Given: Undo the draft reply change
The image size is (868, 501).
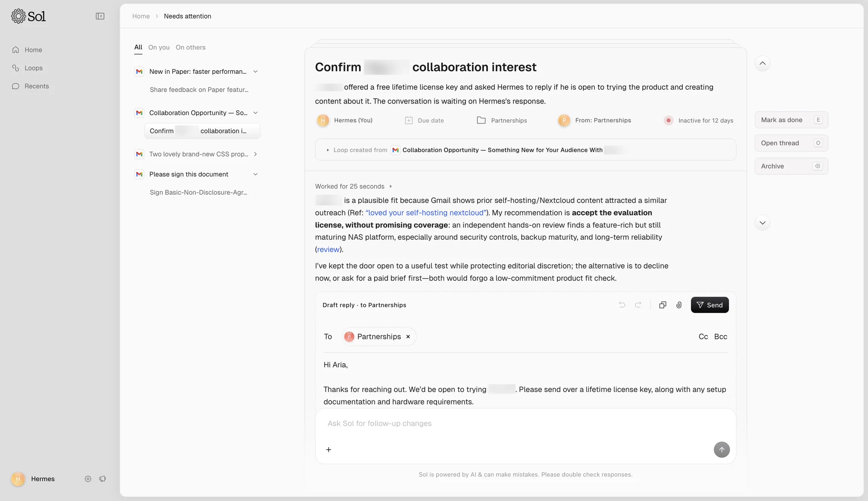Looking at the screenshot, I should pos(622,305).
